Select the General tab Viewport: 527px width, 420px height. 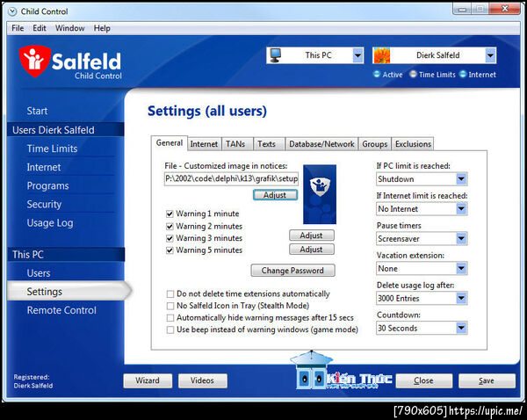tap(169, 143)
